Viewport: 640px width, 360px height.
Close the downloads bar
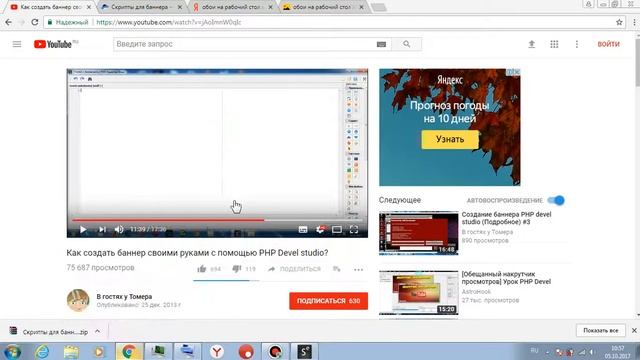tap(634, 330)
